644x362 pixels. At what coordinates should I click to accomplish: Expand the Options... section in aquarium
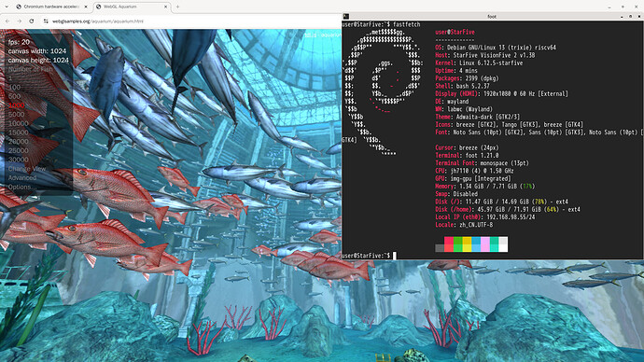(x=22, y=187)
